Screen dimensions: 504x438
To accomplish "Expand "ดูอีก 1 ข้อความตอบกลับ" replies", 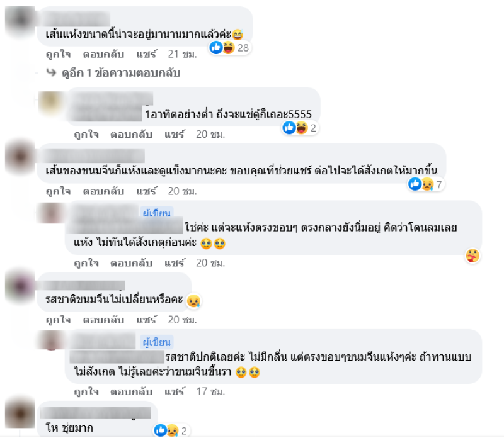I will (x=120, y=73).
